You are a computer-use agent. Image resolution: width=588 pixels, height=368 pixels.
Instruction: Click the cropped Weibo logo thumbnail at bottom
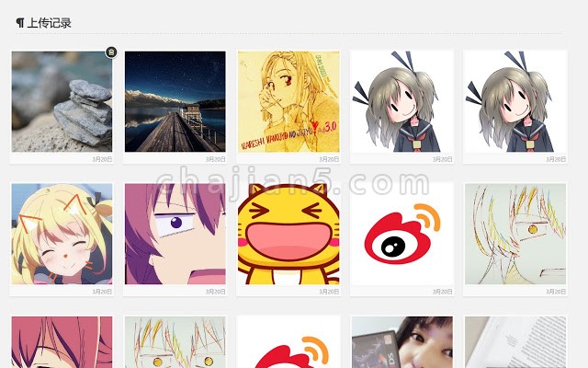288,342
